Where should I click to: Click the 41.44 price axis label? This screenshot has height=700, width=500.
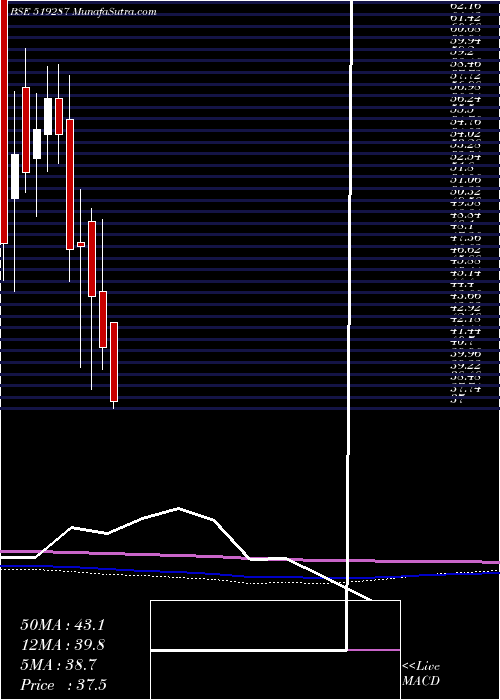tap(466, 331)
